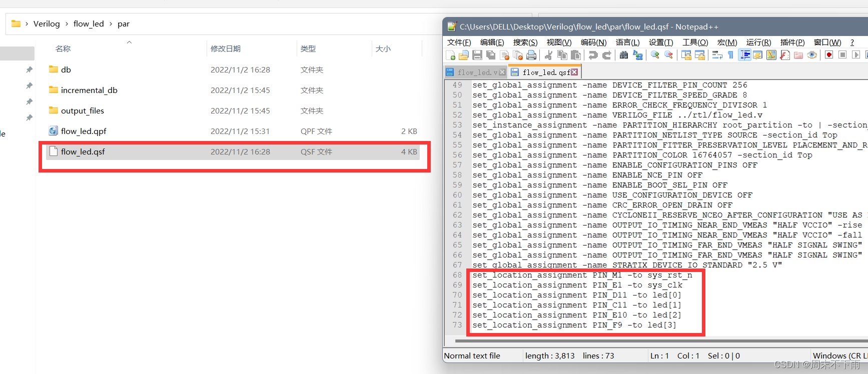
Task: Click the Open file toolbar icon
Action: [x=464, y=55]
